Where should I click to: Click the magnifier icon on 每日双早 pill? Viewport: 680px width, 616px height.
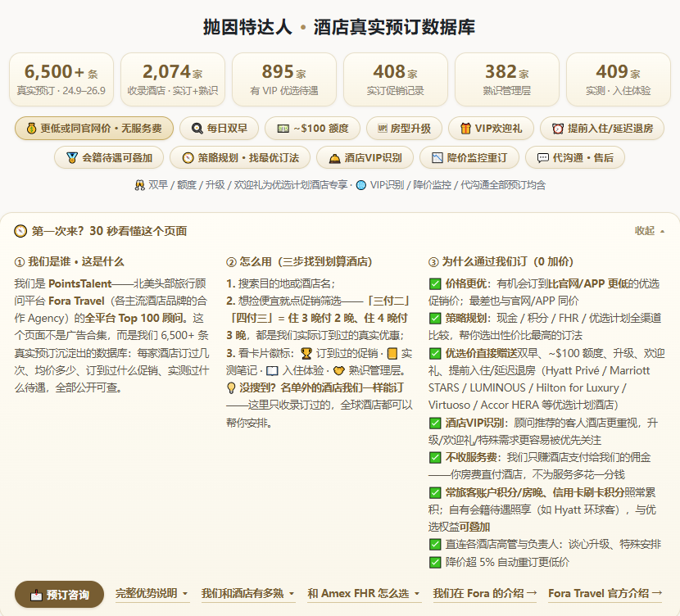point(197,129)
